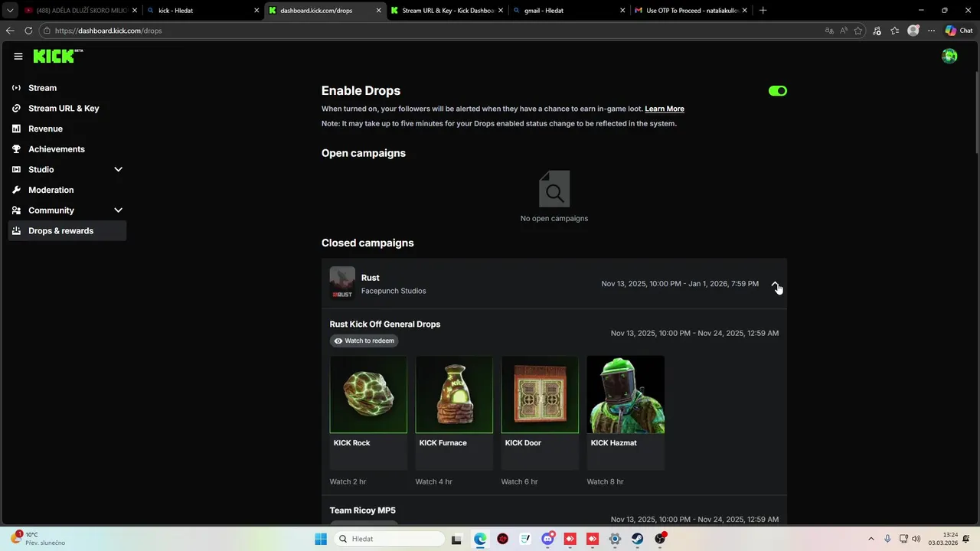
Task: Open the browser profile icon
Action: pos(913,31)
